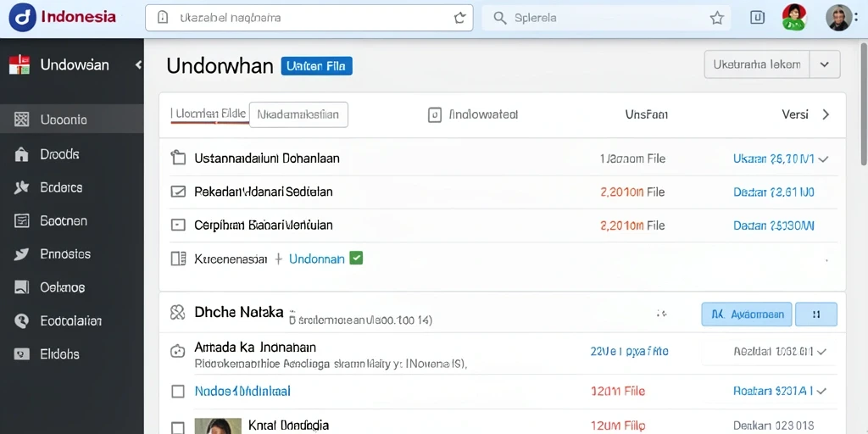Open the square U toolbar icon
Image resolution: width=868 pixels, height=434 pixels.
click(x=757, y=18)
